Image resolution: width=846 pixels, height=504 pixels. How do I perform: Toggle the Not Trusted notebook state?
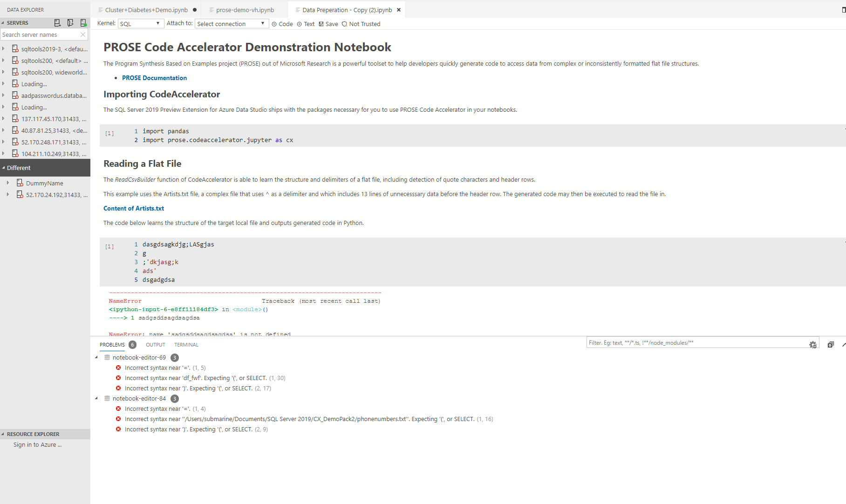(x=361, y=24)
